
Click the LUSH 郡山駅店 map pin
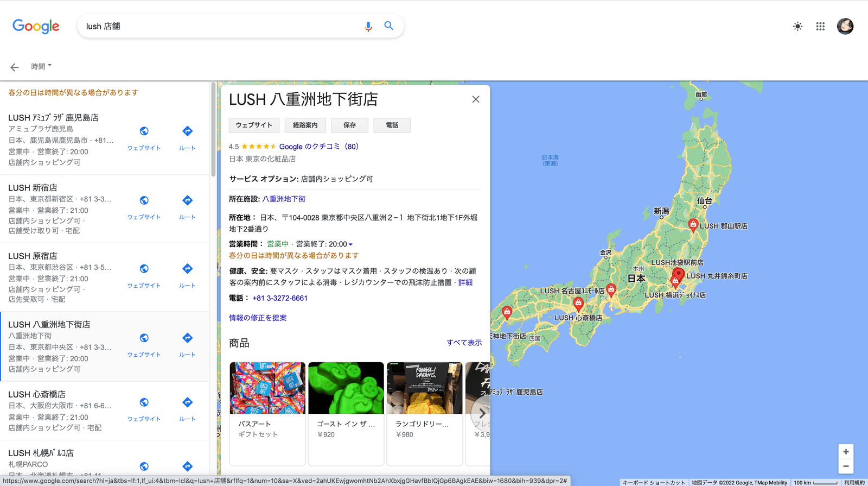click(693, 224)
